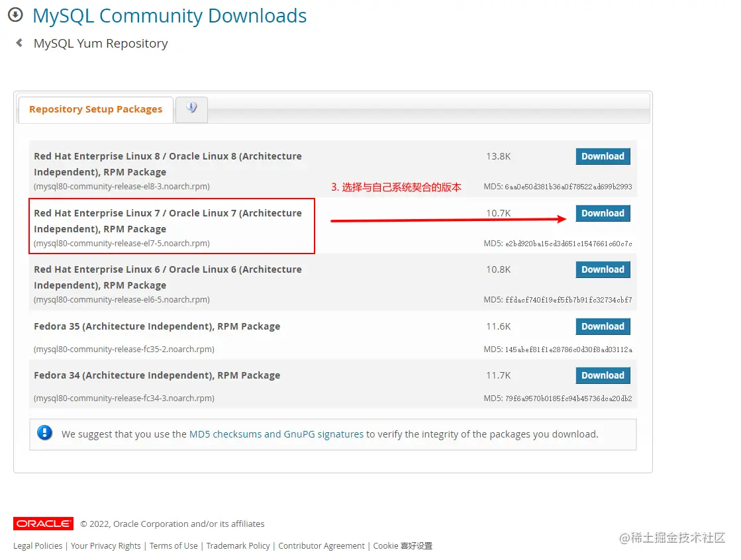The image size is (741, 560).
Task: Select filename mysql80-community-release-el6-5.noarch.rpm
Action: click(x=122, y=300)
